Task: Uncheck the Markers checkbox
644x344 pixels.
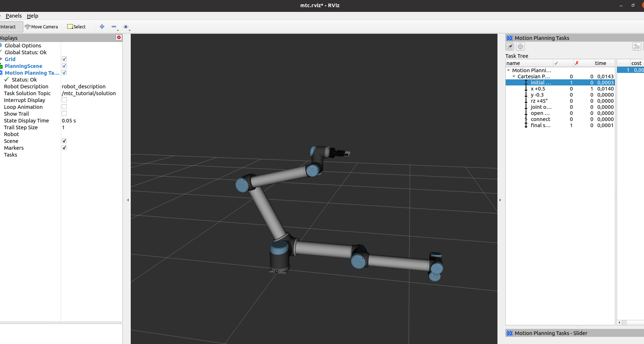Action: pos(64,148)
